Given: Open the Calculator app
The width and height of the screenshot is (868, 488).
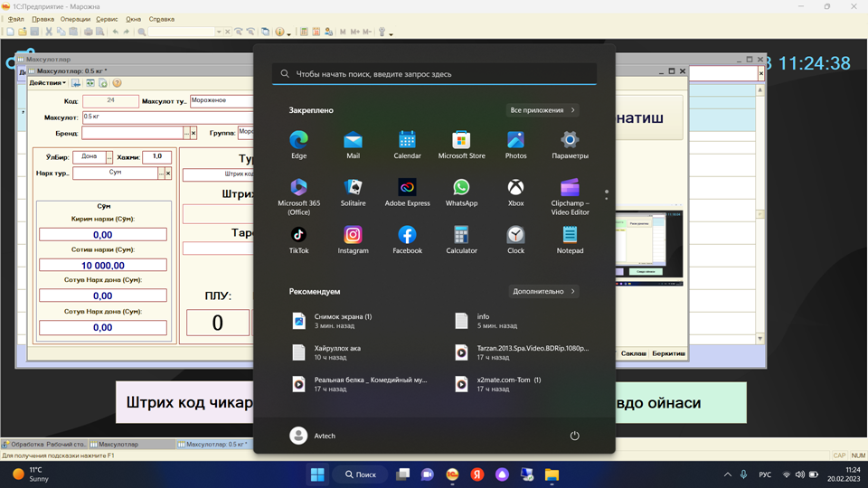Looking at the screenshot, I should click(461, 239).
